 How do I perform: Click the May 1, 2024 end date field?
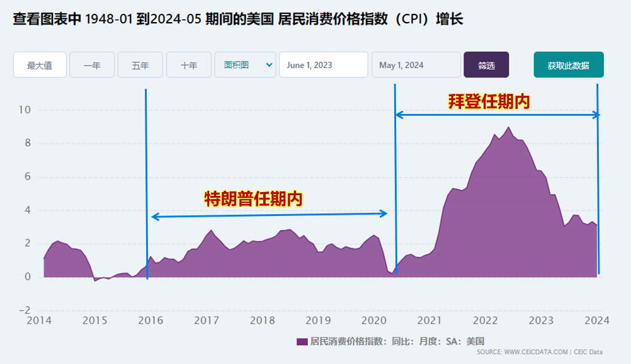click(x=416, y=65)
